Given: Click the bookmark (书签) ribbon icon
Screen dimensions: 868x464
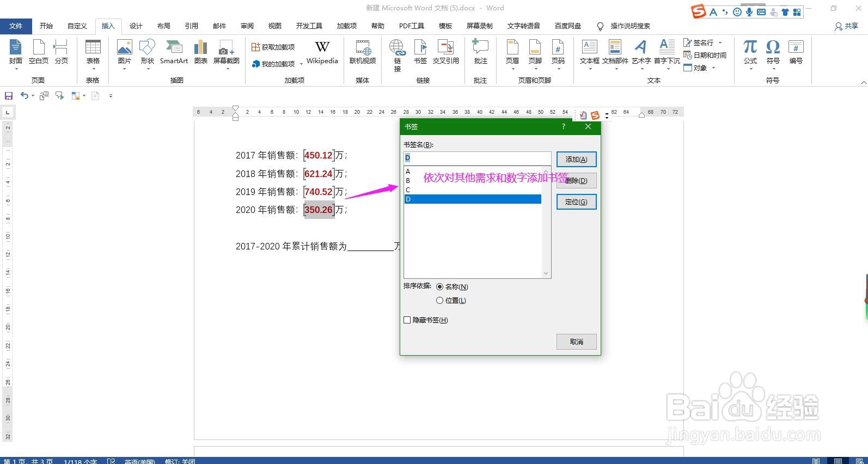Looking at the screenshot, I should [x=420, y=53].
